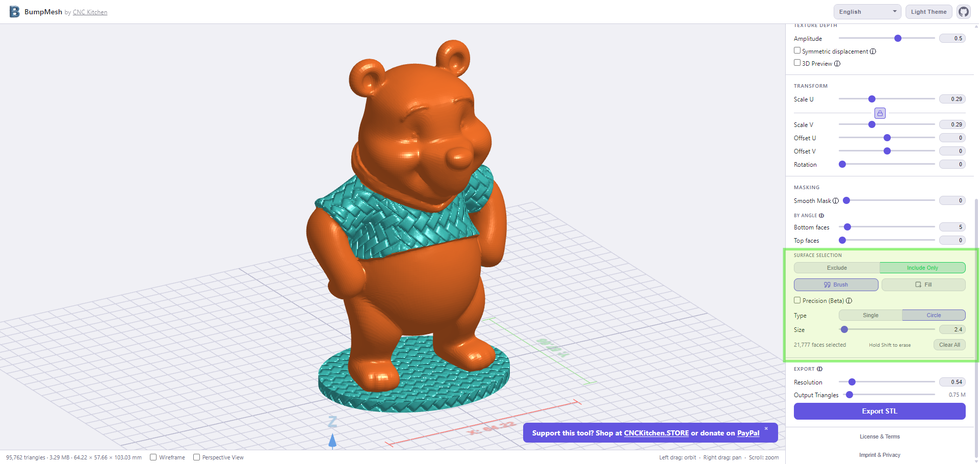Image resolution: width=980 pixels, height=464 pixels.
Task: Enable Symmetric displacement checkbox
Action: (797, 50)
